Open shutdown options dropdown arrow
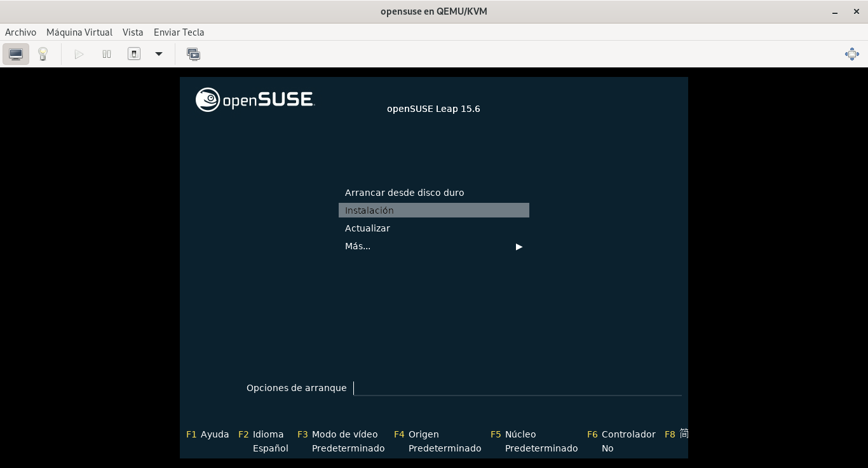The image size is (868, 468). 159,54
